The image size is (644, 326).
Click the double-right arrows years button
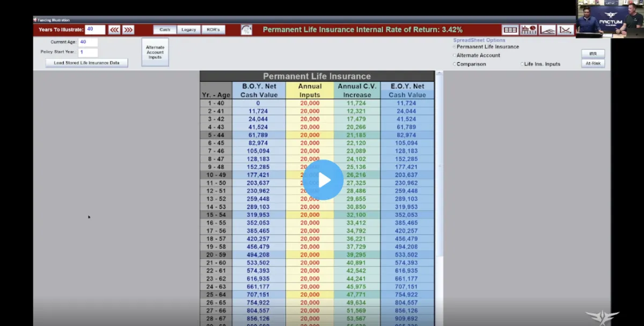click(128, 30)
